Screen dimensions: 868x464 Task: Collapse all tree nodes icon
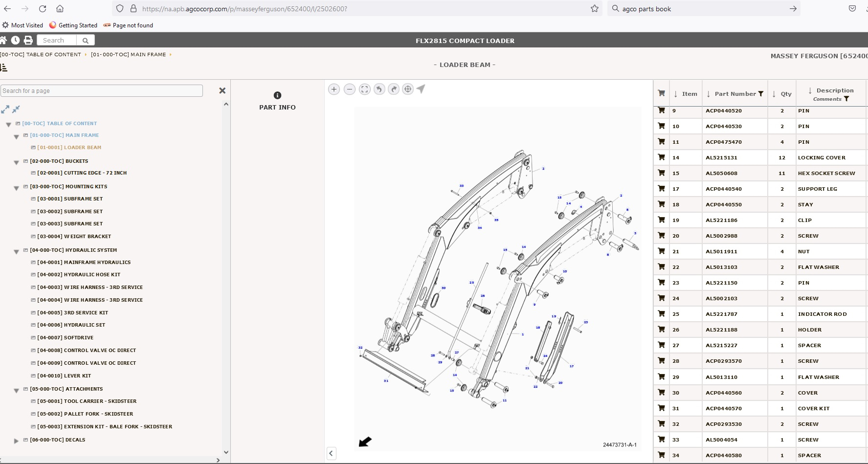pos(16,109)
